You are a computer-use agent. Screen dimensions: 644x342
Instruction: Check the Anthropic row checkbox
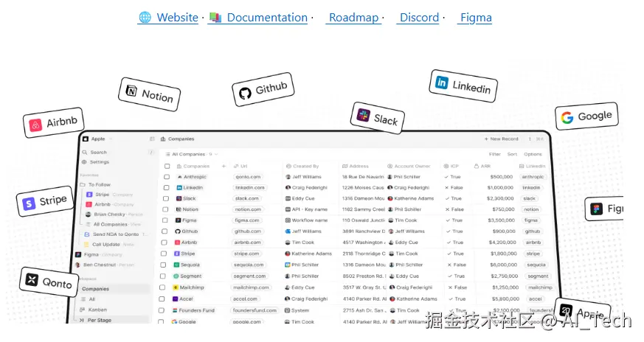(167, 177)
